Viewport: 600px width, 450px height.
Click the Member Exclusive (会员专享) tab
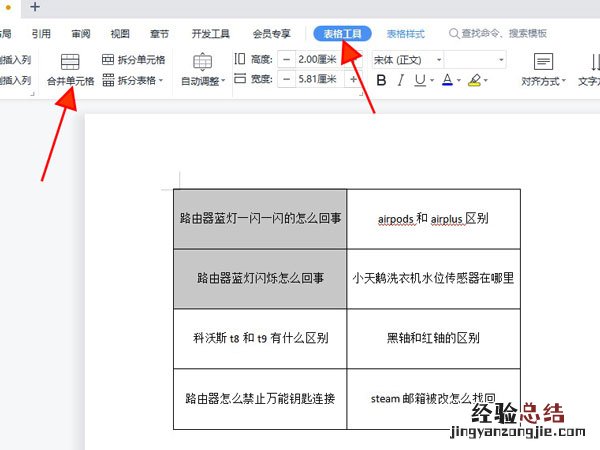tap(273, 33)
